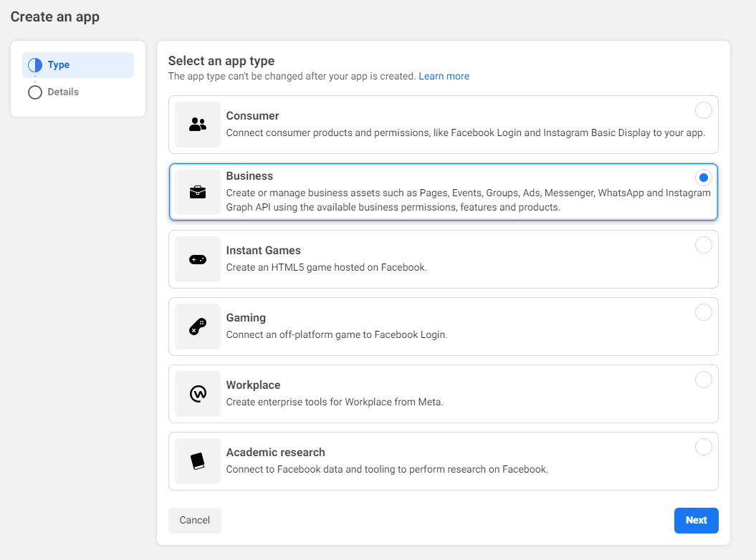Viewport: 756px width, 560px height.
Task: Click the Gaming heading text
Action: (x=246, y=318)
